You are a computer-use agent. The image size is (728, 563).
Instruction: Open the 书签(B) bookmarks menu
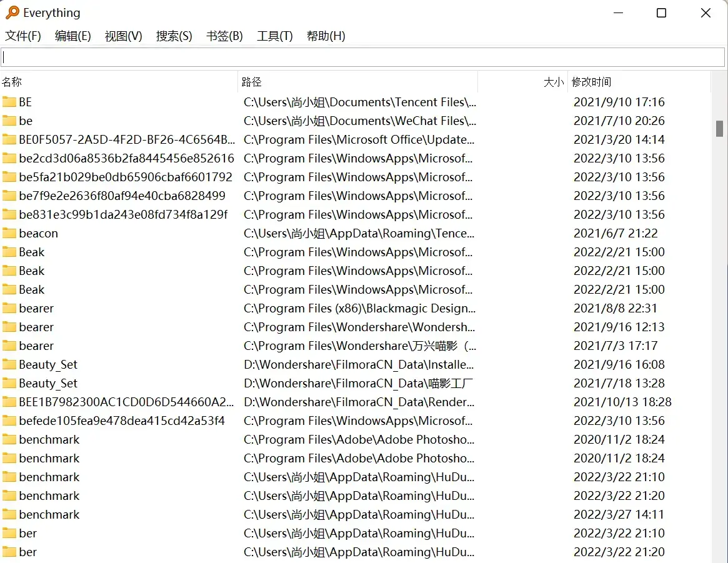pos(224,36)
